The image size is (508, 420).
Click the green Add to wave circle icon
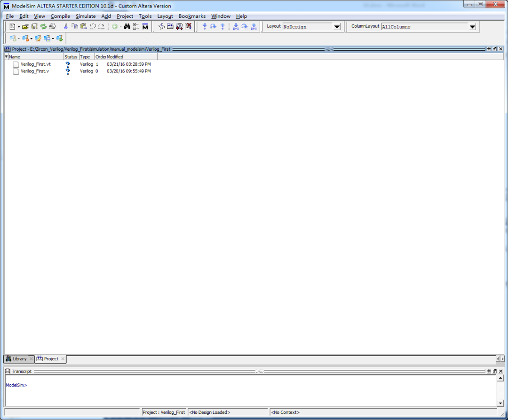coord(115,26)
